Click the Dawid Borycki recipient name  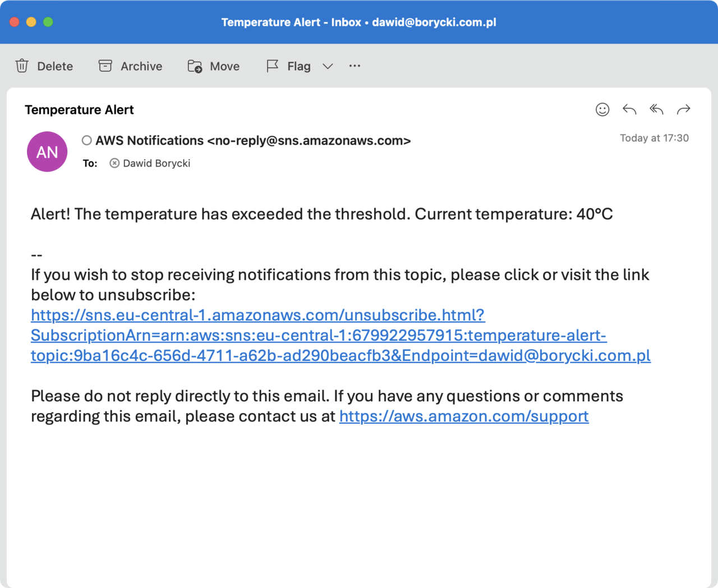pyautogui.click(x=157, y=163)
